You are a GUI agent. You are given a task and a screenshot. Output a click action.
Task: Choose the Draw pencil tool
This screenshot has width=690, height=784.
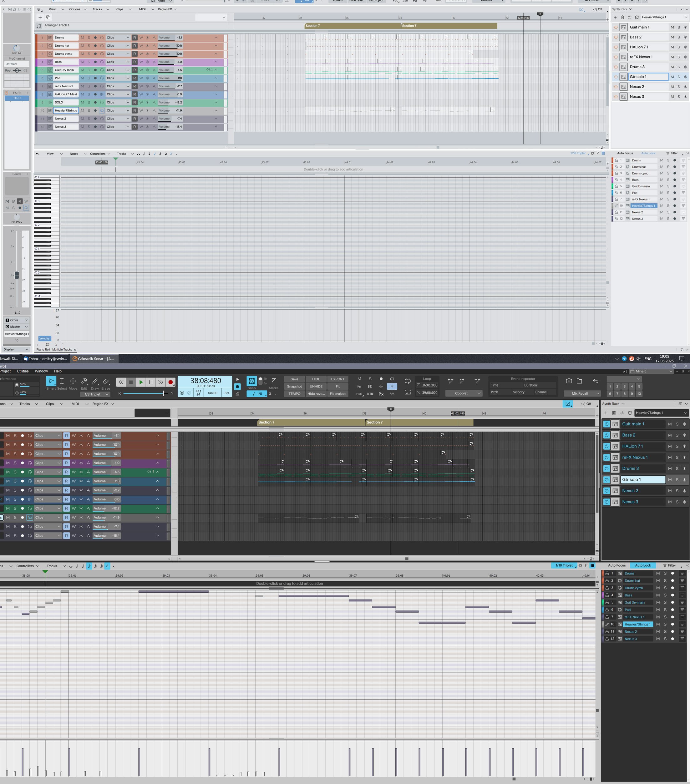coord(95,381)
